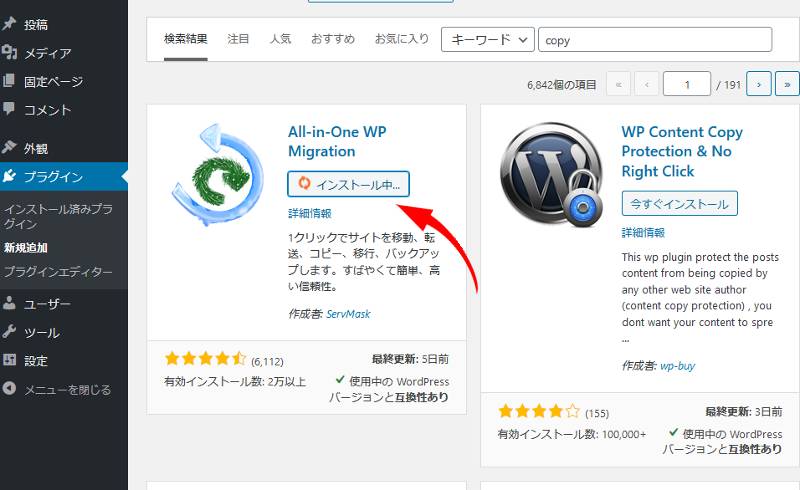Click the 有効インストール数: 100,000+ text

coord(572,434)
